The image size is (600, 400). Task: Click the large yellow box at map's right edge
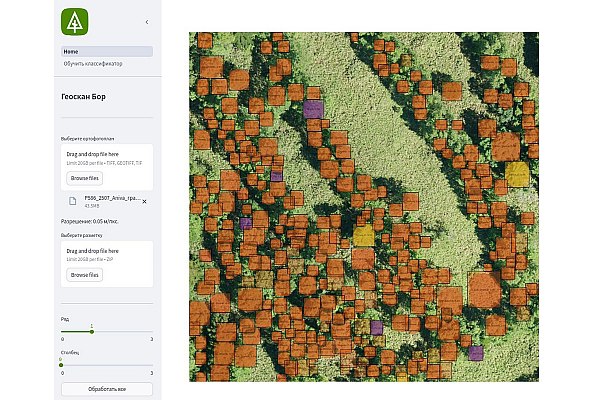tap(517, 173)
